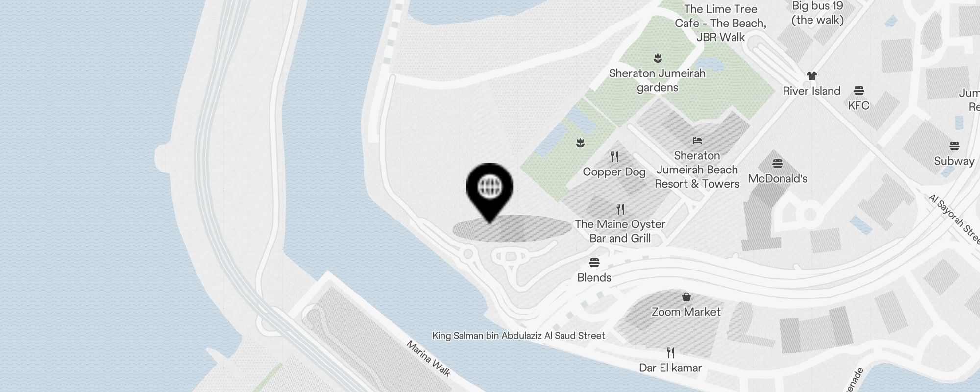Select the Al Sayorah Street label

pos(954,219)
